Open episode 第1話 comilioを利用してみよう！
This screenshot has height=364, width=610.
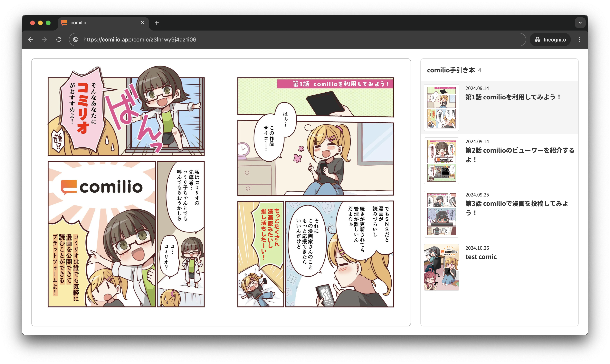pos(513,97)
